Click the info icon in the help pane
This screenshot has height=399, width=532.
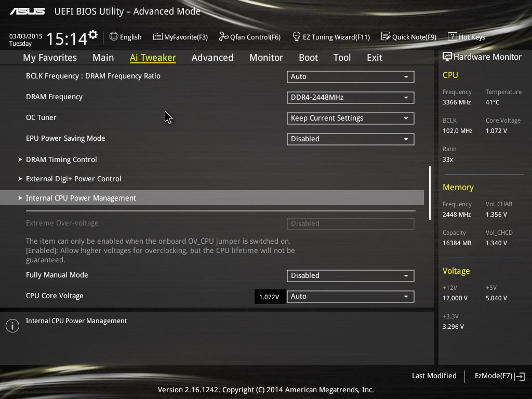[x=12, y=326]
